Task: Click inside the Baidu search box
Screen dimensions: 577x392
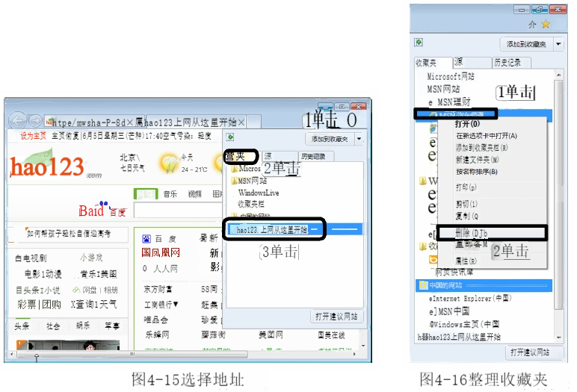Action: click(178, 211)
